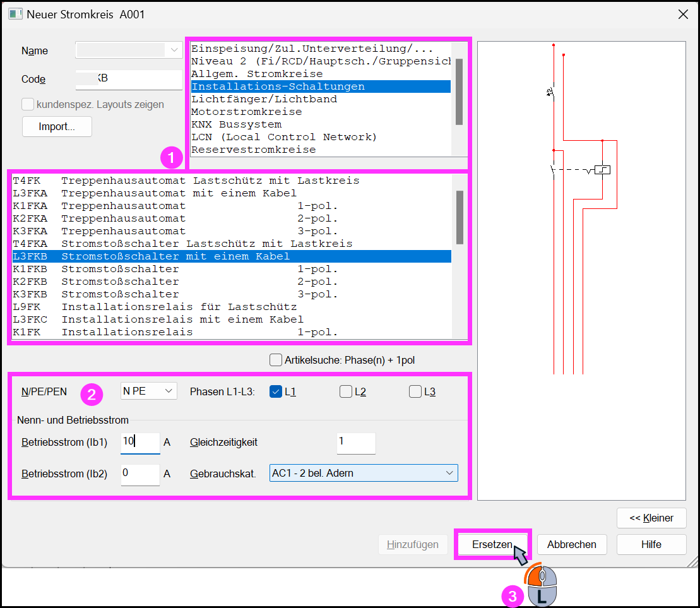Enable the L3 phase checkbox
Screen dimensions: 700x608
(x=415, y=391)
